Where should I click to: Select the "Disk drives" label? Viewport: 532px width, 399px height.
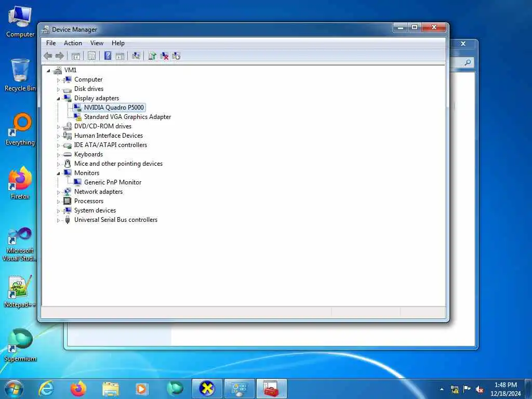[89, 89]
